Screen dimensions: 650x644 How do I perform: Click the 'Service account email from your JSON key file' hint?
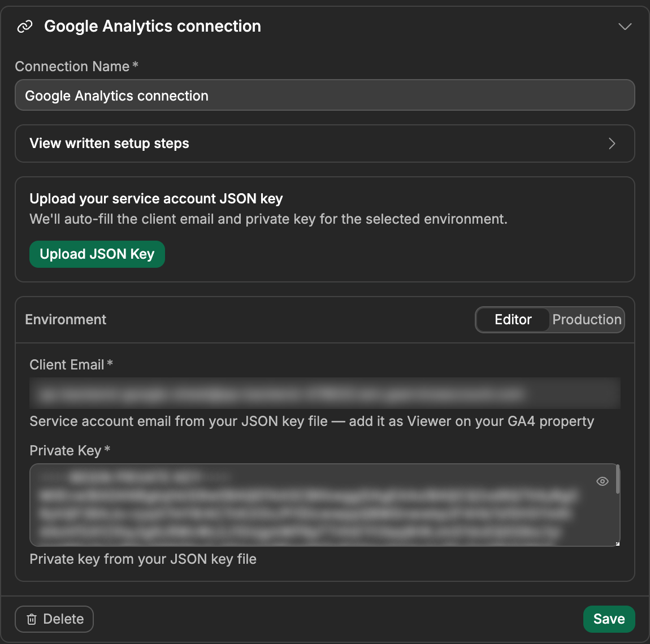pos(312,421)
